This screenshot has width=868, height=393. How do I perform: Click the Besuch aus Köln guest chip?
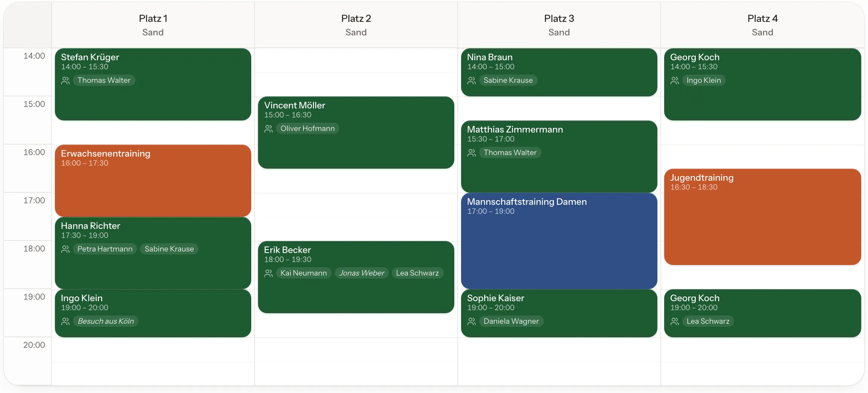106,321
